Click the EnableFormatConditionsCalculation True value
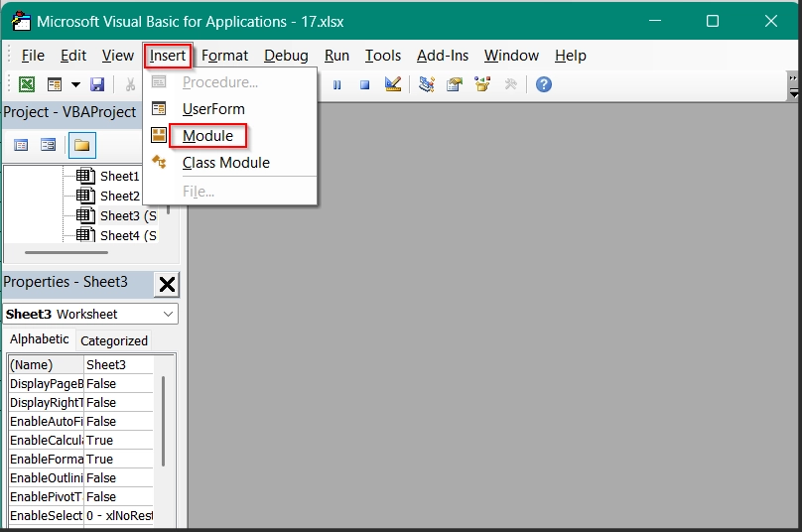The width and height of the screenshot is (802, 532). [119, 460]
